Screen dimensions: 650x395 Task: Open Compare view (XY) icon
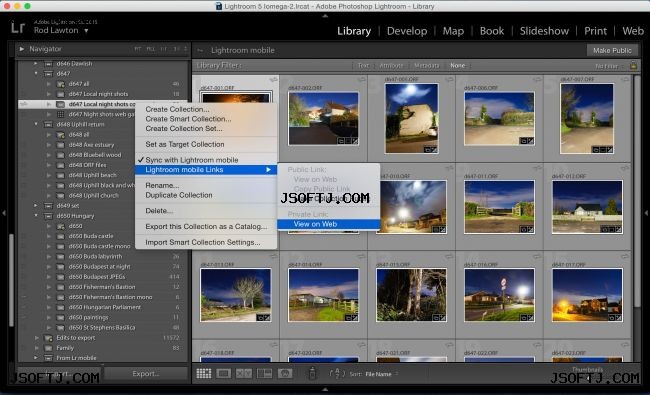click(x=244, y=373)
